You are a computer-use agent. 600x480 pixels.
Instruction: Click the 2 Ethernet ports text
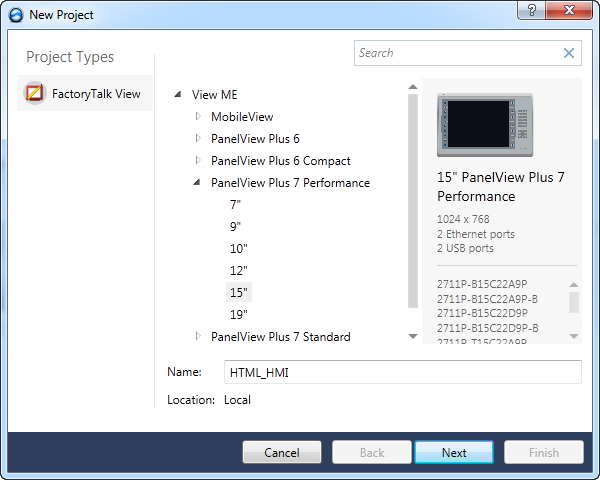pyautogui.click(x=476, y=234)
